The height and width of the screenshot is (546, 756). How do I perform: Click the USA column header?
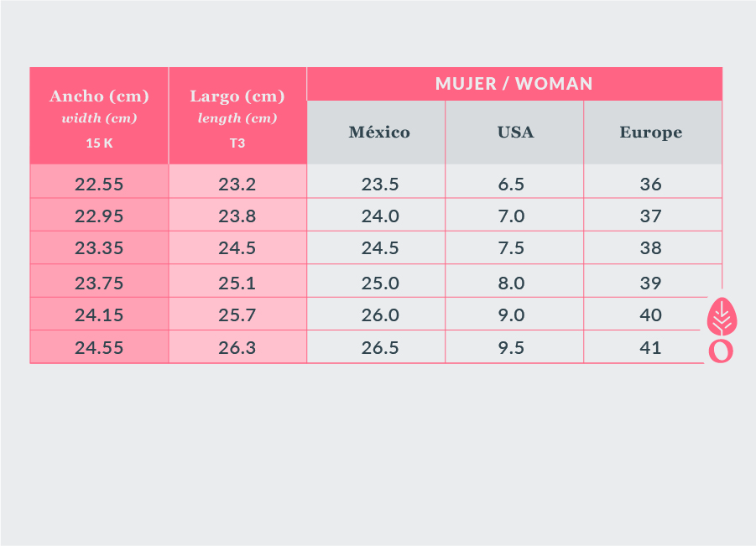(515, 133)
